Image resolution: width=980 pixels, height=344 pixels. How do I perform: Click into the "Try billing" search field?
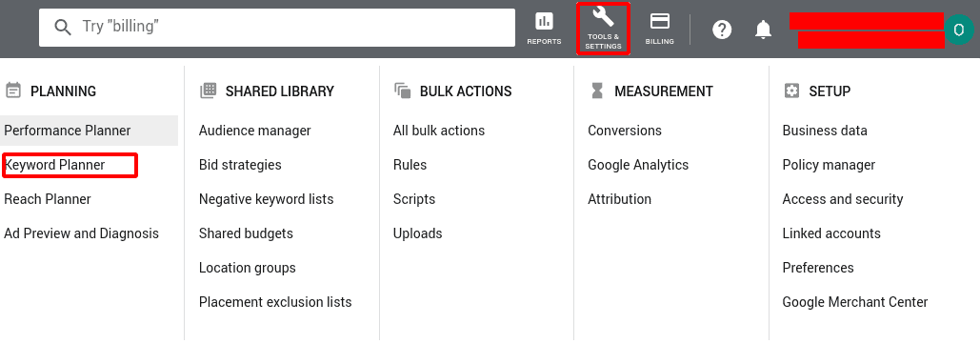(x=277, y=27)
